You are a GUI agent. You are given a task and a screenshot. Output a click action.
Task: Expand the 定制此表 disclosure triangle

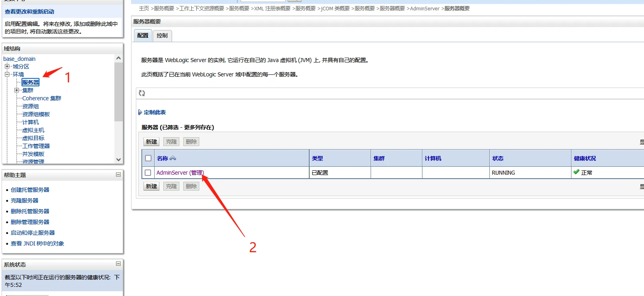tap(140, 112)
